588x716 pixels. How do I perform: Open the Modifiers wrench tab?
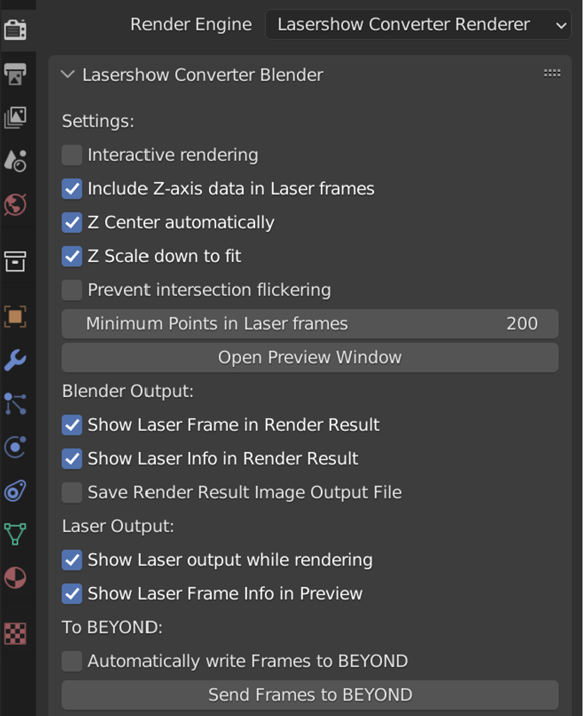click(x=15, y=360)
